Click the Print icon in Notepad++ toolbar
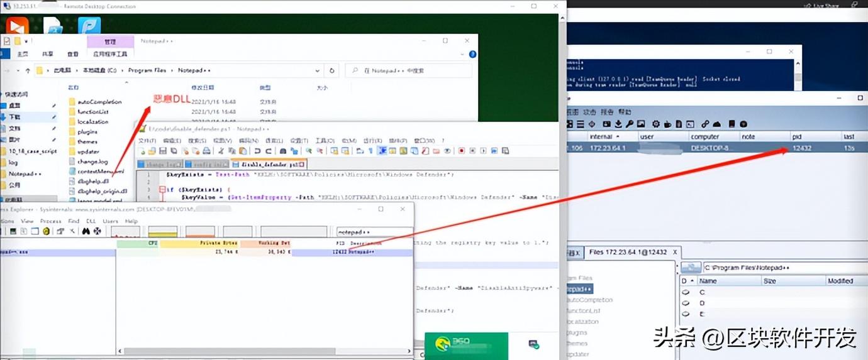This screenshot has width=868, height=360. coord(206,151)
